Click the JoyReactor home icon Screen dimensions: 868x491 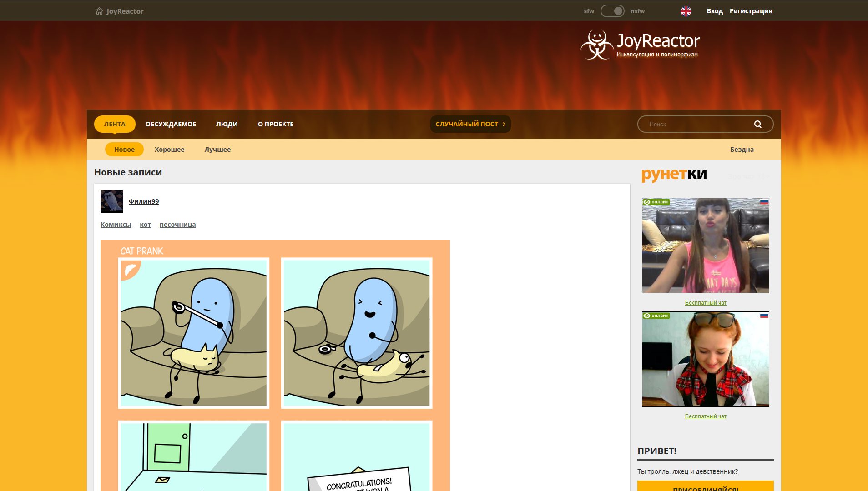[99, 11]
